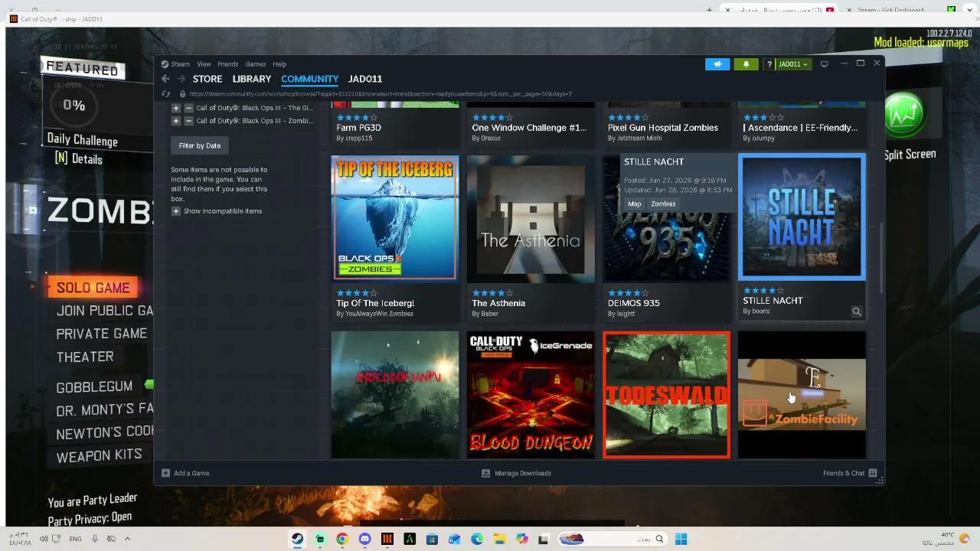This screenshot has height=551, width=980.
Task: Select SOLO GAME in the game menu
Action: pos(93,288)
